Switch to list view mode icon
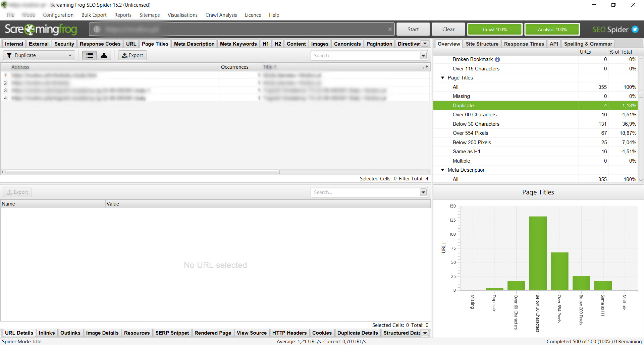Viewport: 644px width, 345px height. point(90,55)
